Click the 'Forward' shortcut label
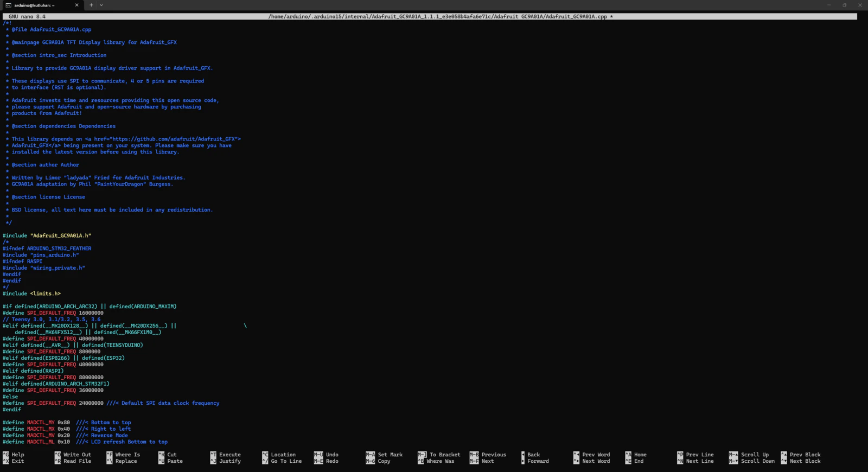Viewport: 868px width, 472px height. (538, 461)
